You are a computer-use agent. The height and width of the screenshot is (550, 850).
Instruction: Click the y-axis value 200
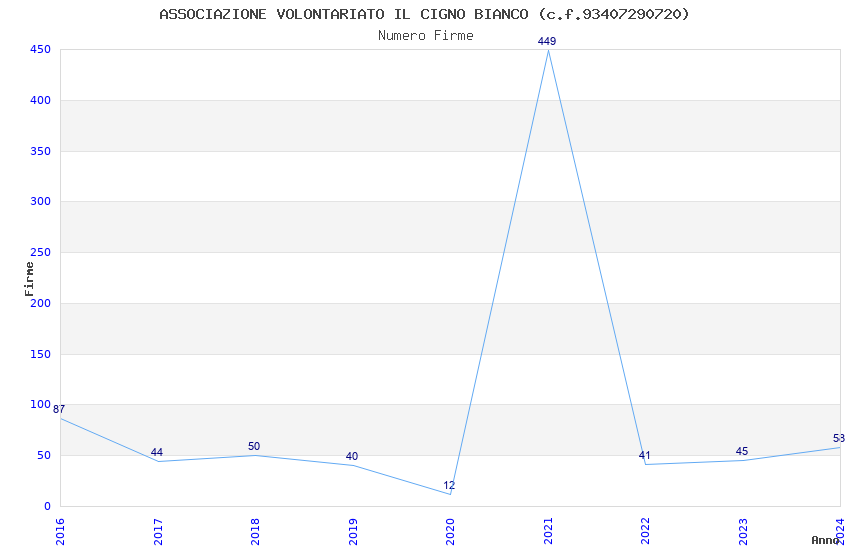point(41,303)
